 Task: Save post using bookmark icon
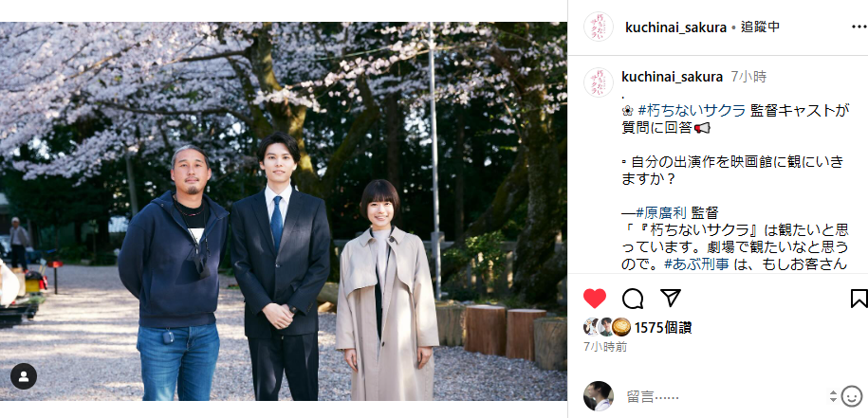(859, 299)
